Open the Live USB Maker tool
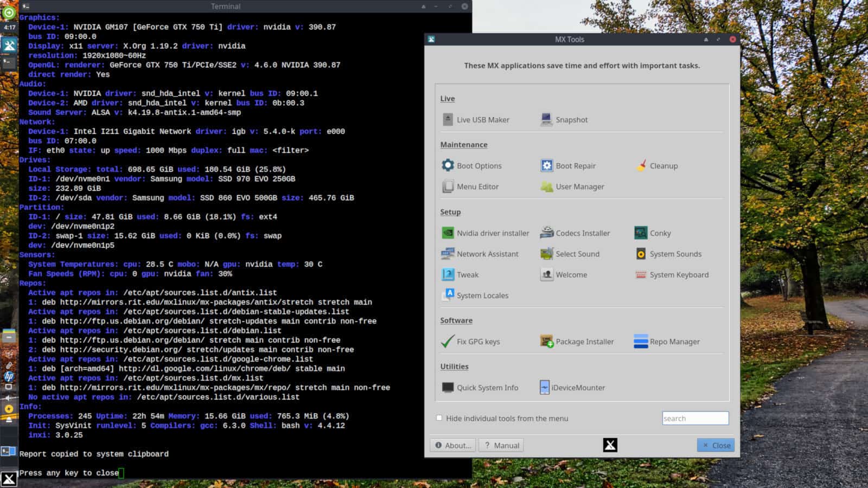The image size is (868, 488). click(476, 120)
